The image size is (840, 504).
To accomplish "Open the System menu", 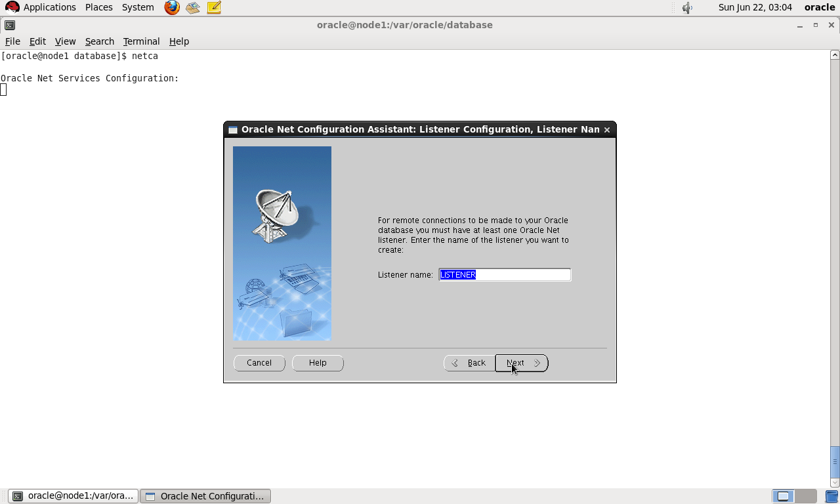I will coord(138,7).
